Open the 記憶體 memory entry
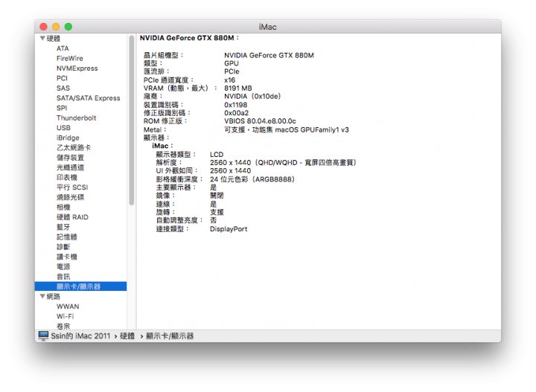 tap(67, 237)
